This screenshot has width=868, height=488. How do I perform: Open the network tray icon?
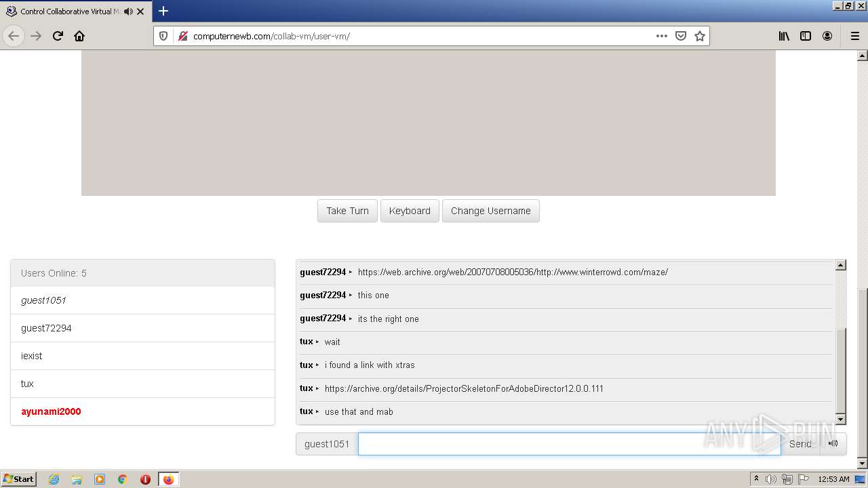tap(787, 479)
